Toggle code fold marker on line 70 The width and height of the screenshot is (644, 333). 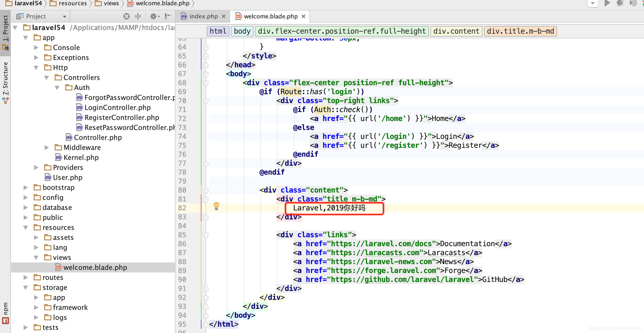pyautogui.click(x=206, y=101)
